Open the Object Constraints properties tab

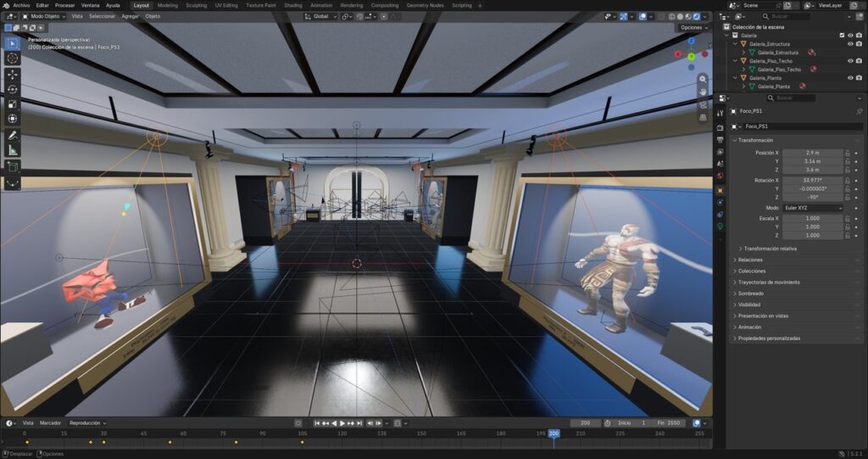(x=721, y=215)
